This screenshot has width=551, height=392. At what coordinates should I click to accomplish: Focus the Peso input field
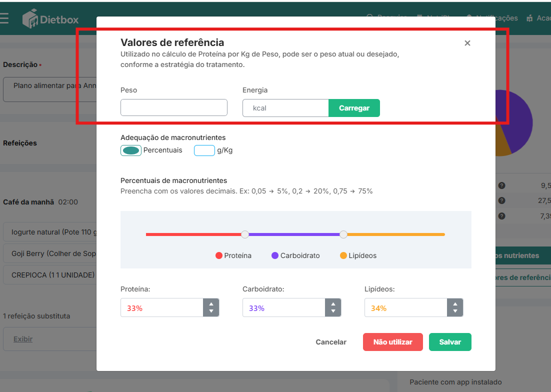174,107
